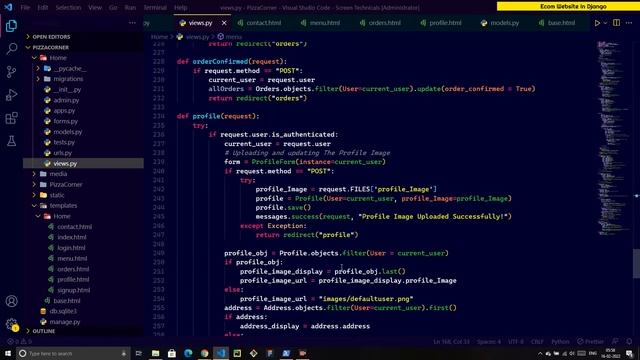Open db.sqlite3 in the explorer
The height and width of the screenshot is (360, 640).
(63, 311)
